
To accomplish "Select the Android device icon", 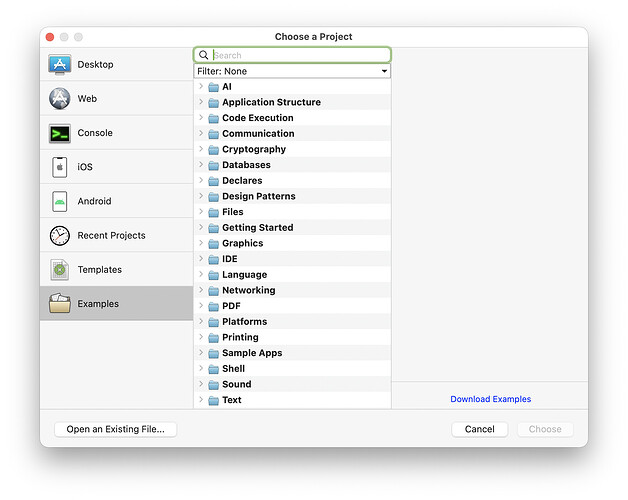I will coord(59,201).
